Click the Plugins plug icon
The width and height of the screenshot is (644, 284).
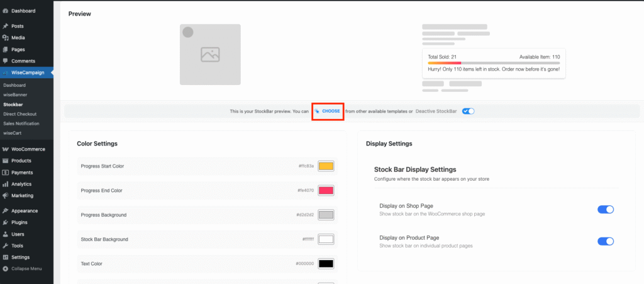[5, 222]
